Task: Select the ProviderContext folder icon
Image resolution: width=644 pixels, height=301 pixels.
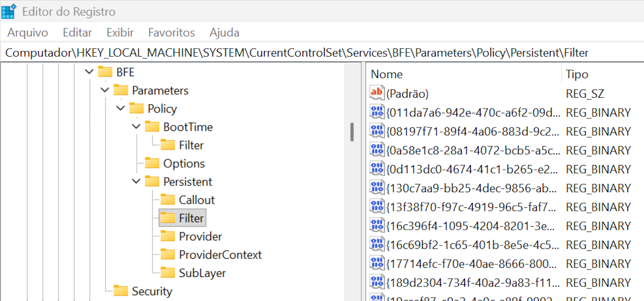Action: click(x=168, y=254)
